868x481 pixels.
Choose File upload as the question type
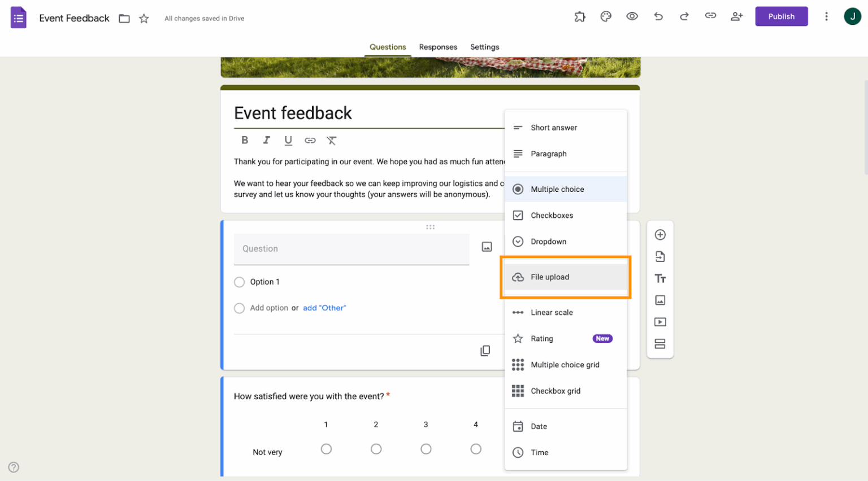[549, 277]
